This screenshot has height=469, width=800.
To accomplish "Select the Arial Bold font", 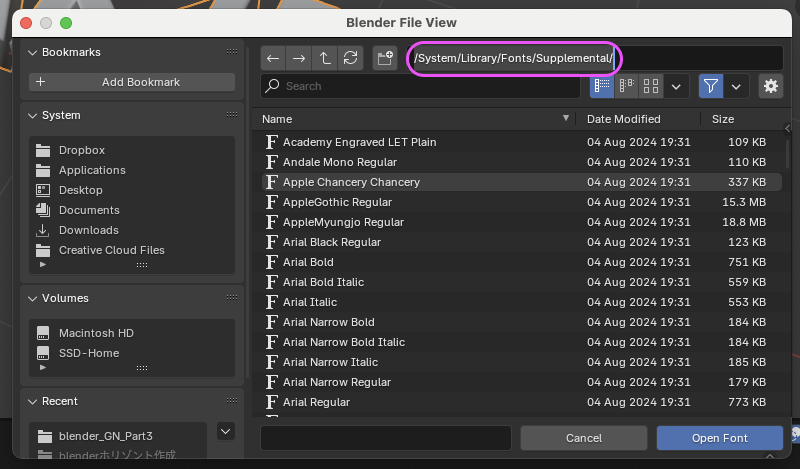I will click(521, 262).
